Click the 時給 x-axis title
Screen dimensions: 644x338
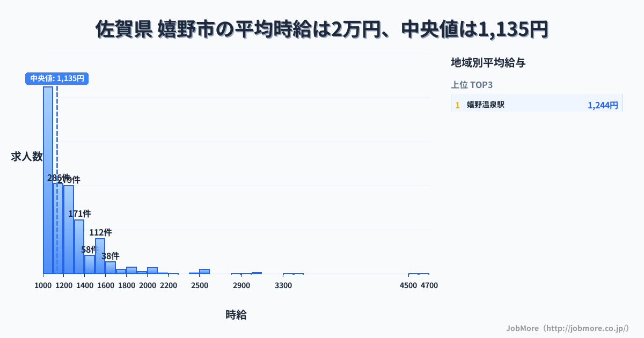pyautogui.click(x=236, y=315)
